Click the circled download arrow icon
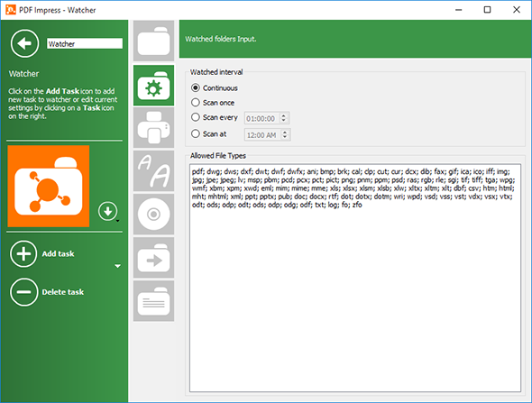This screenshot has height=403, width=532. click(x=108, y=211)
